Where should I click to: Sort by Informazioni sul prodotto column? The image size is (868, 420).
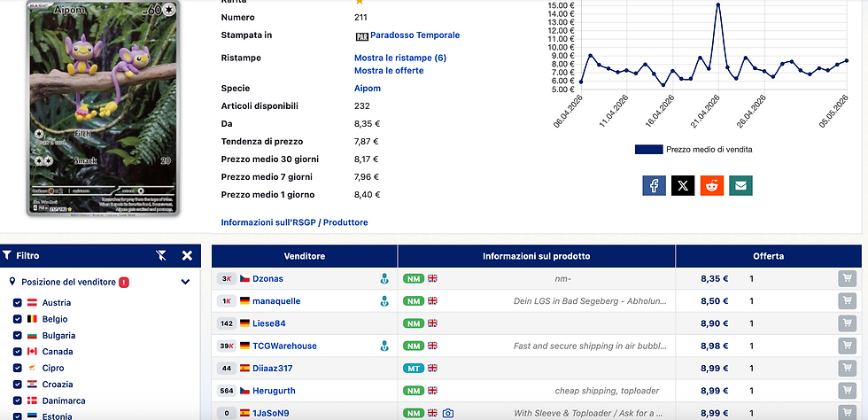pos(537,256)
